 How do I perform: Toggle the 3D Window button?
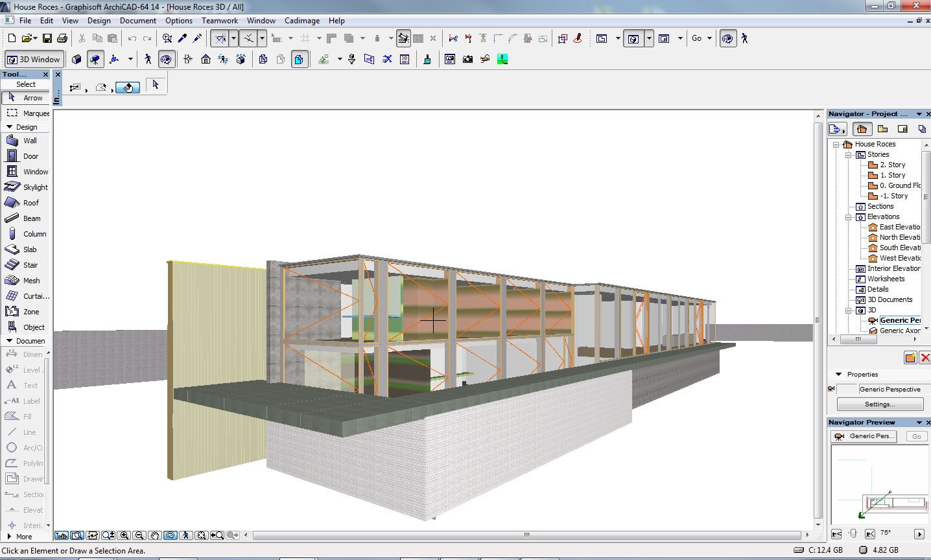[34, 60]
